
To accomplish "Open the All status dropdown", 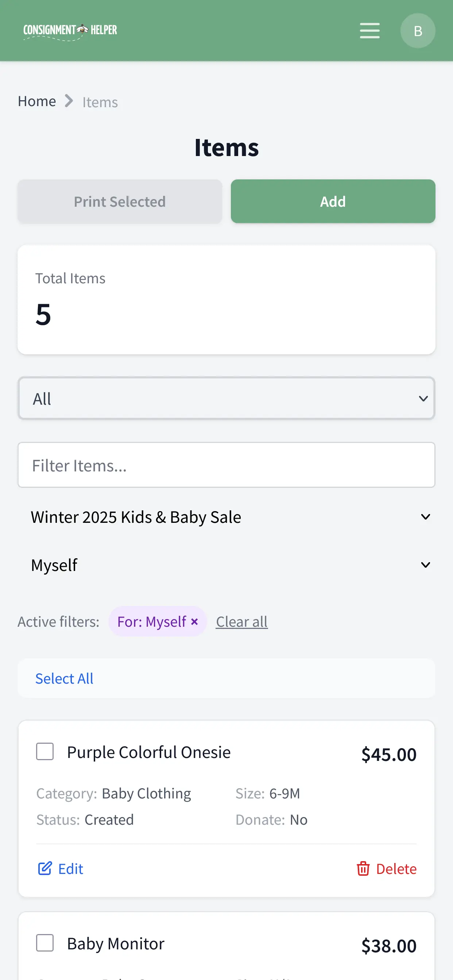I will [226, 398].
